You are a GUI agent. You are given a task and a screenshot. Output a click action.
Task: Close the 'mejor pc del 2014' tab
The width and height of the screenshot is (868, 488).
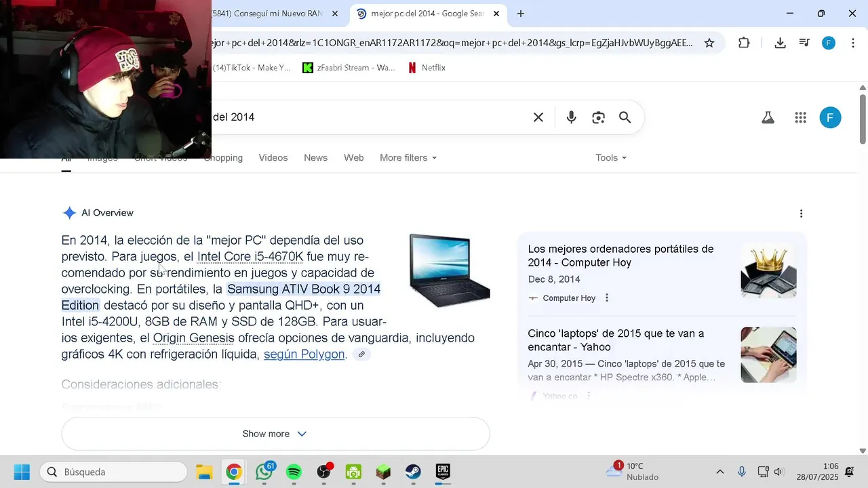[x=496, y=14]
